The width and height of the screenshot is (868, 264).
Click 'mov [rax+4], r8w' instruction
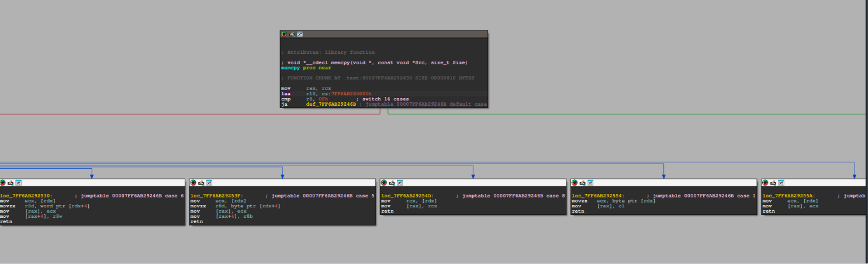click(x=30, y=217)
